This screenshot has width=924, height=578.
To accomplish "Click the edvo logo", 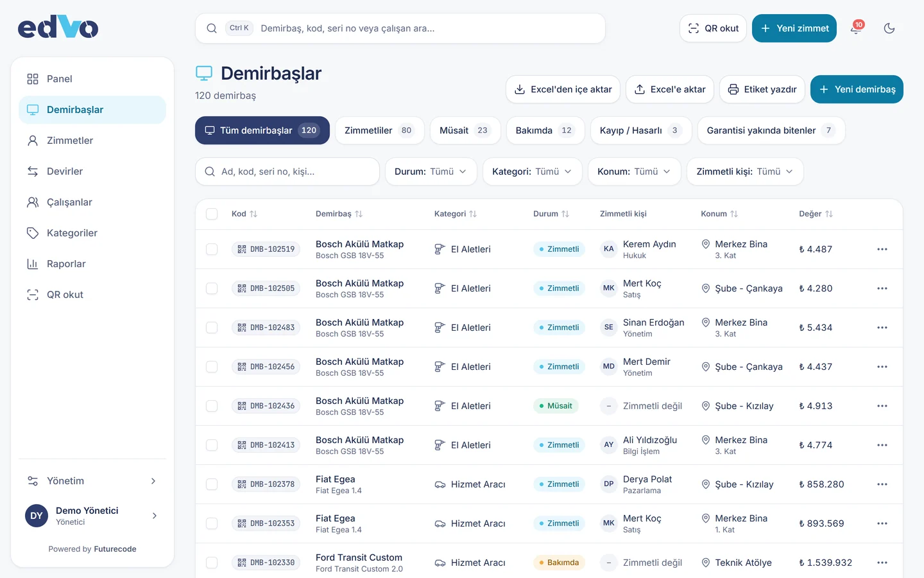I will coord(58,28).
